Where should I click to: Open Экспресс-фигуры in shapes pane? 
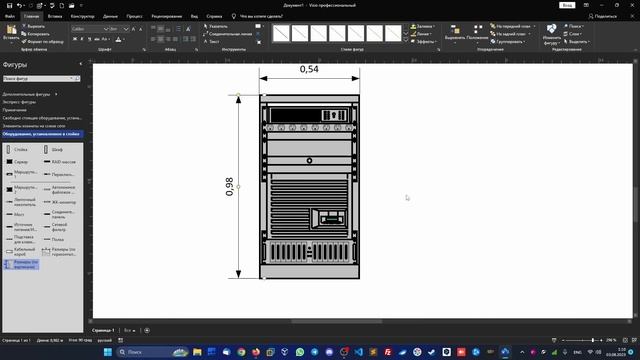(20, 102)
